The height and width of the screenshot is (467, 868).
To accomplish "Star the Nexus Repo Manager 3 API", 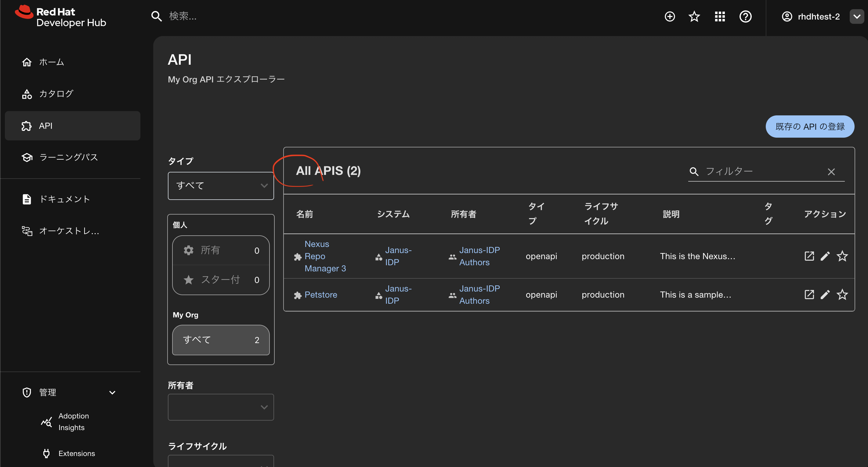I will (x=842, y=256).
